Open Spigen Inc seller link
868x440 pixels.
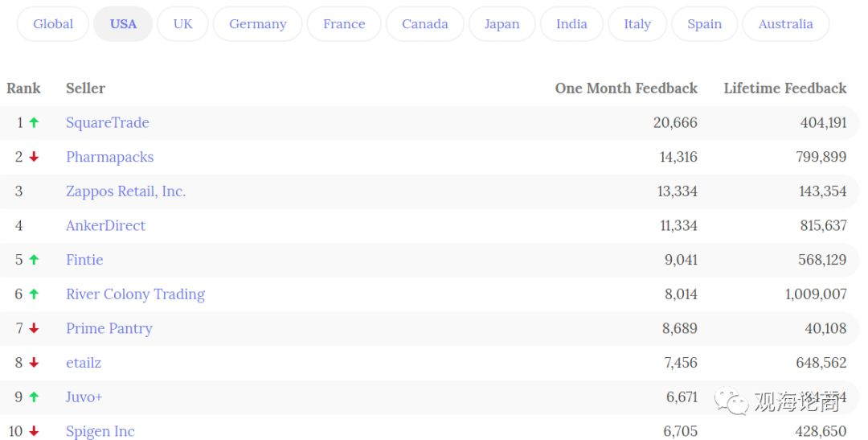pos(100,431)
